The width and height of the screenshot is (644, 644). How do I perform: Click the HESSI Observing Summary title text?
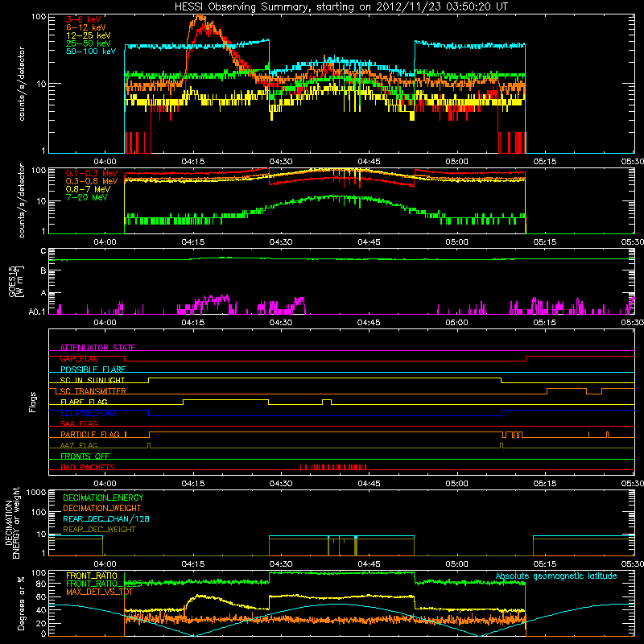click(x=341, y=7)
